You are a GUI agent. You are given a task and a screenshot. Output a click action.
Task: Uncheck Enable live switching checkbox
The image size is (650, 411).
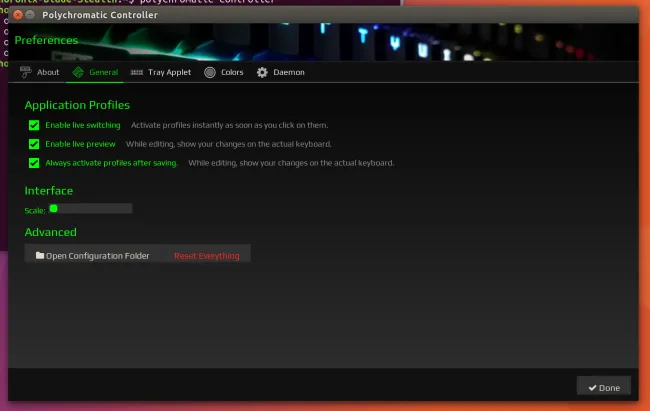click(34, 125)
